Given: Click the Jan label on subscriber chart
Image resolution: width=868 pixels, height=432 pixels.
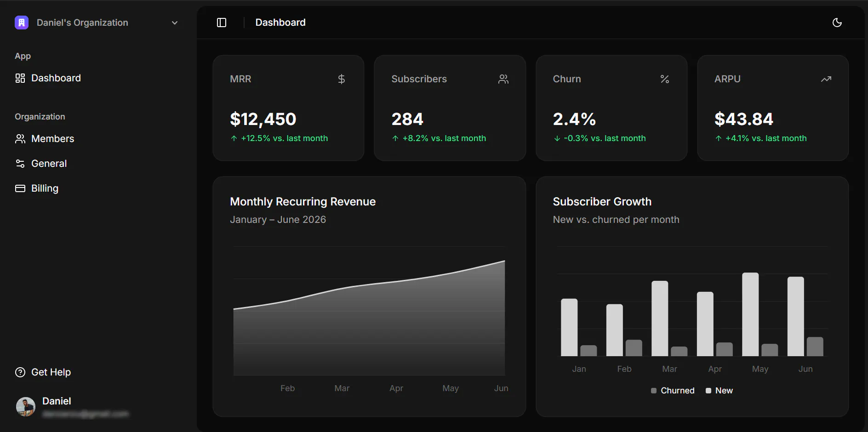Looking at the screenshot, I should [579, 369].
